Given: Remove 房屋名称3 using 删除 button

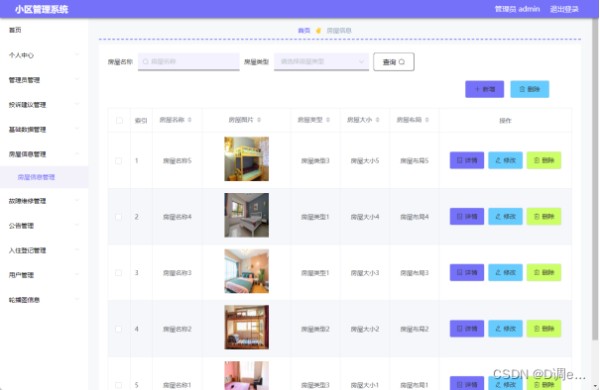Looking at the screenshot, I should tap(544, 273).
